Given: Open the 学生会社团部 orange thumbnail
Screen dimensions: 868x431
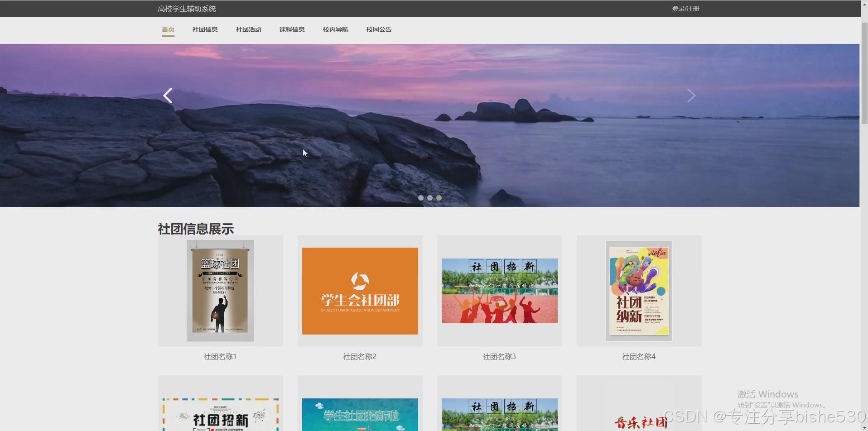Looking at the screenshot, I should 360,291.
